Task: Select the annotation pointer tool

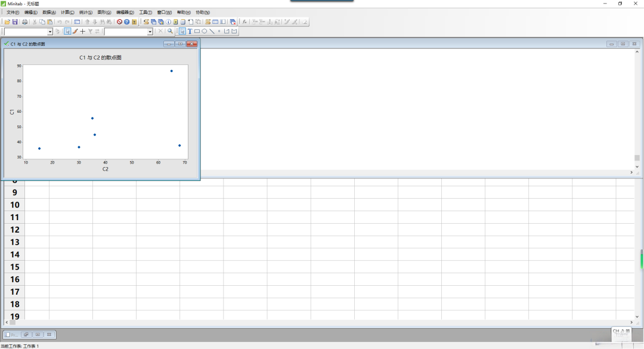Action: tap(182, 31)
